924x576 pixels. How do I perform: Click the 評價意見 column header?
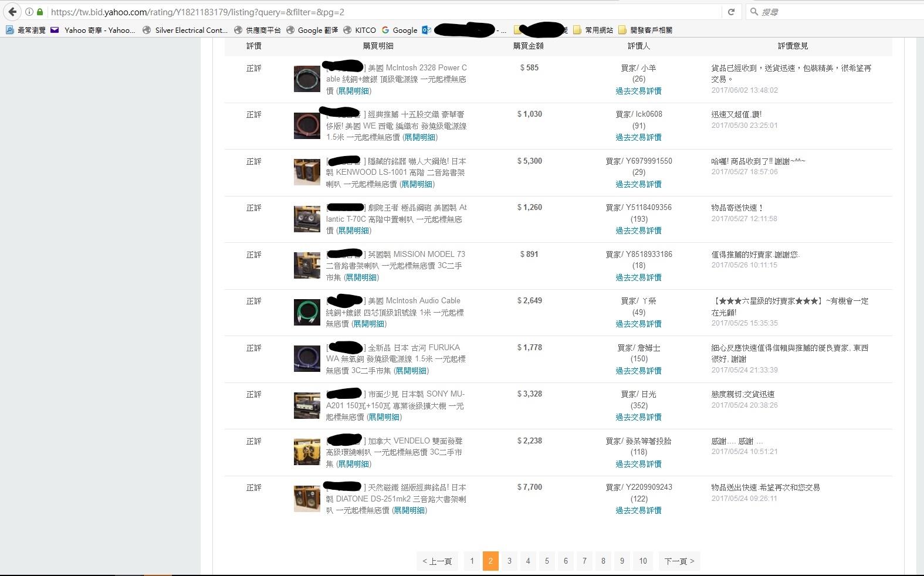(793, 46)
